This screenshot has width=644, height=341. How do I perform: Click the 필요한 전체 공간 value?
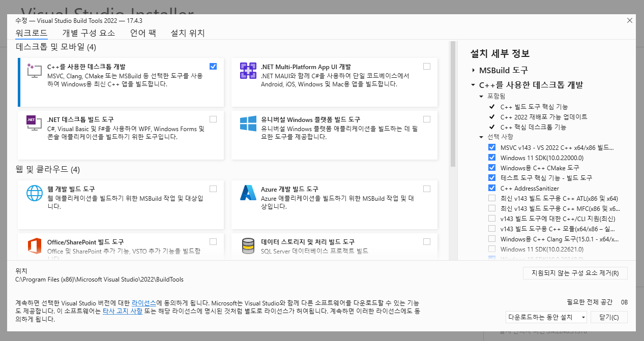point(624,302)
